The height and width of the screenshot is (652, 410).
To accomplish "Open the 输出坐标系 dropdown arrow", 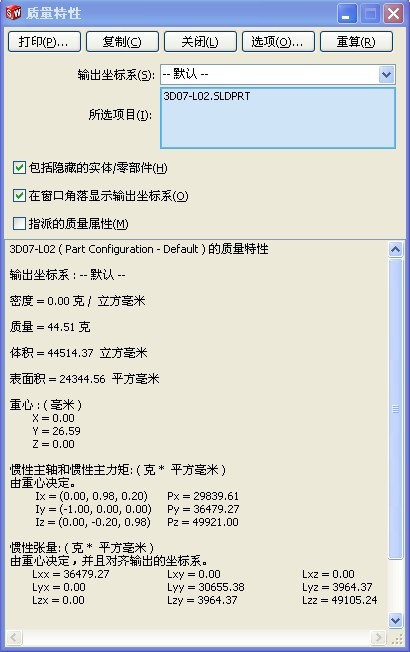I will (386, 75).
